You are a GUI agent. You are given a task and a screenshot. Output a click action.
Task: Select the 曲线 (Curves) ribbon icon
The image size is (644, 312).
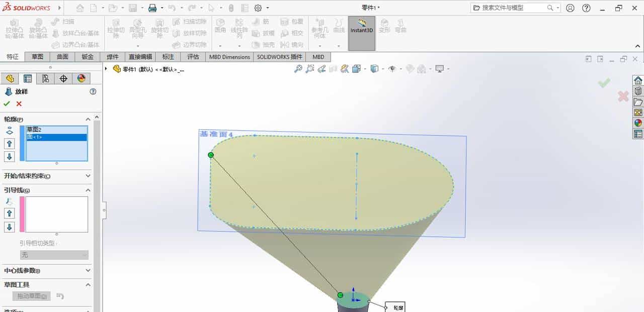(x=340, y=28)
